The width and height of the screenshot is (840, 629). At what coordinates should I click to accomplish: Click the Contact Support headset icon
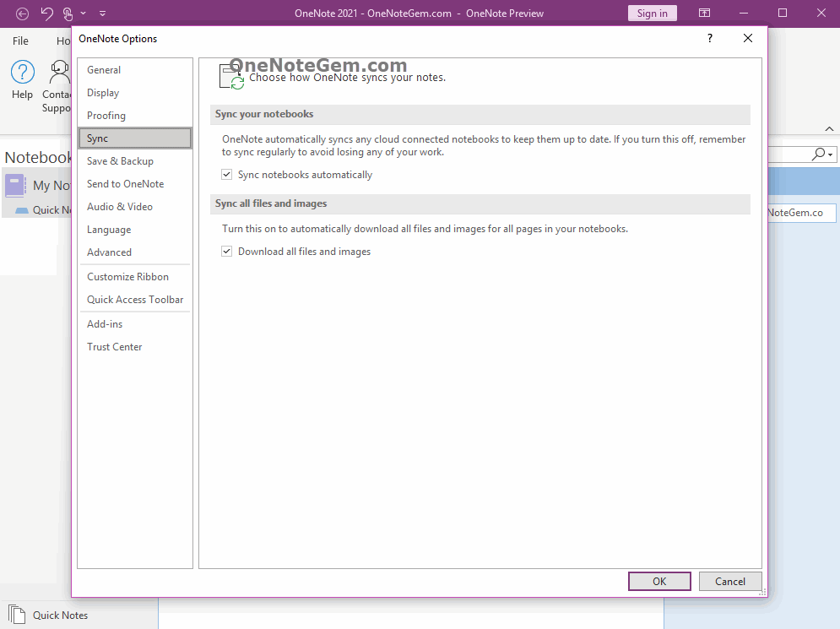pyautogui.click(x=59, y=73)
